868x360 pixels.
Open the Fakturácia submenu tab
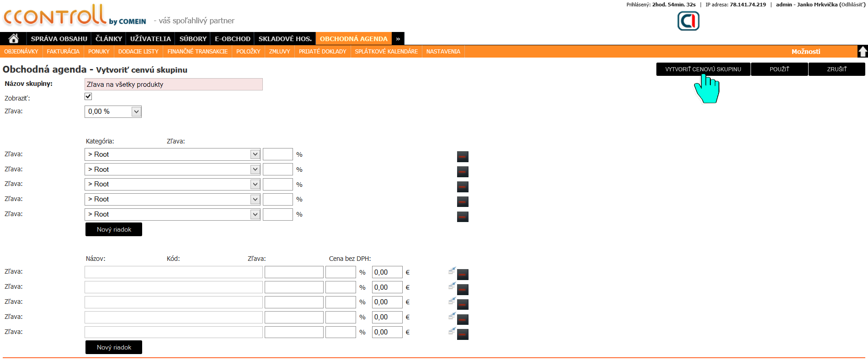[x=63, y=52]
